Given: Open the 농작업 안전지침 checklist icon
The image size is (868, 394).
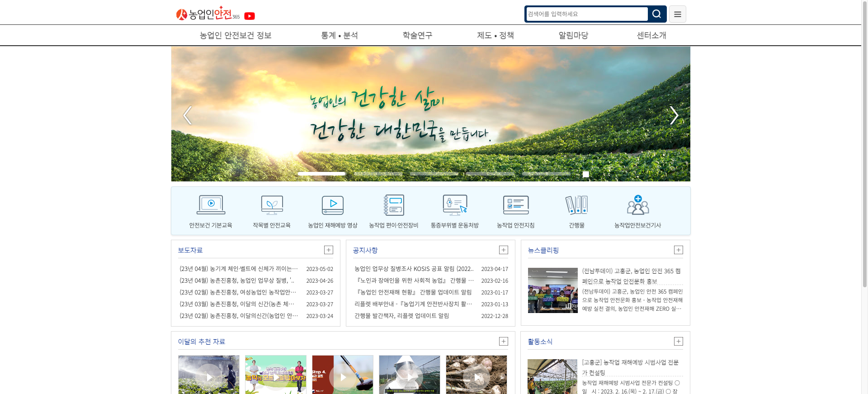Looking at the screenshot, I should coord(516,205).
